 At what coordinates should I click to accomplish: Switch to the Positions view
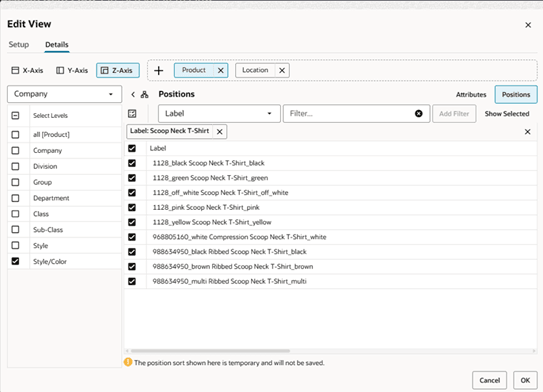[516, 95]
